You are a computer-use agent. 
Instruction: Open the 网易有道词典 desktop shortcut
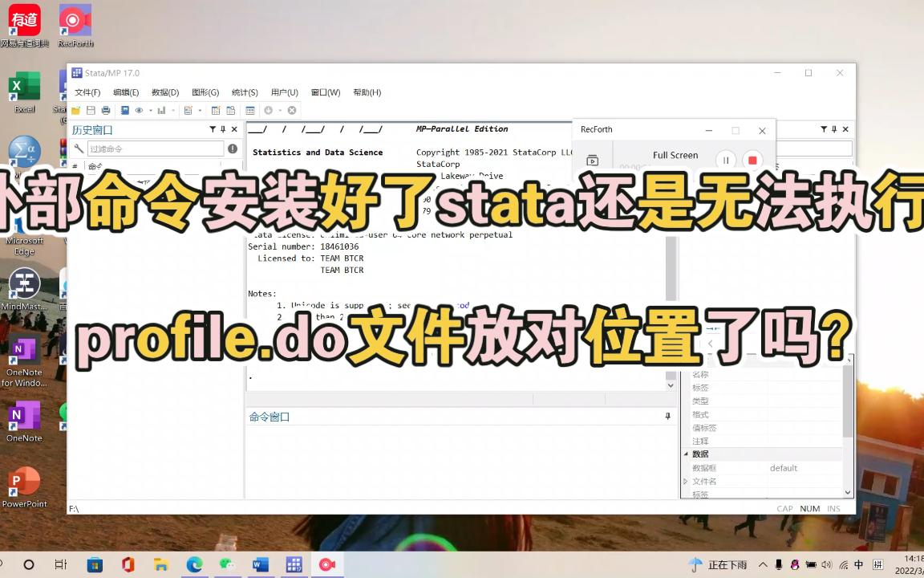pyautogui.click(x=24, y=26)
